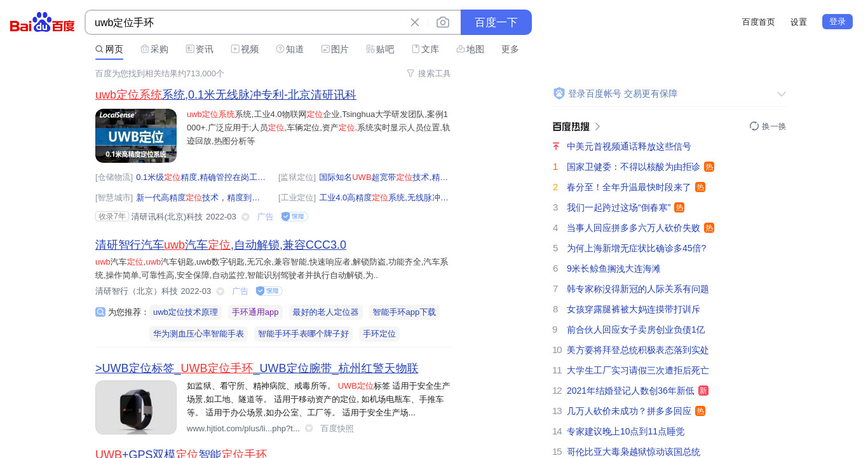This screenshot has width=868, height=458.
Task: Expand dropdown arrow next to 清研讯科 2022-03
Action: [245, 217]
